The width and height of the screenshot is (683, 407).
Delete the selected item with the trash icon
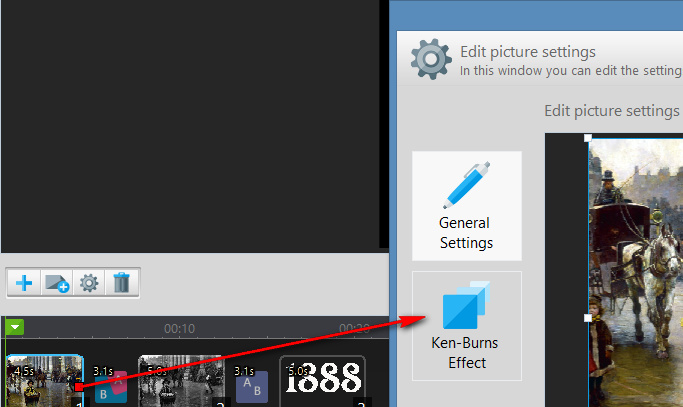coord(122,283)
